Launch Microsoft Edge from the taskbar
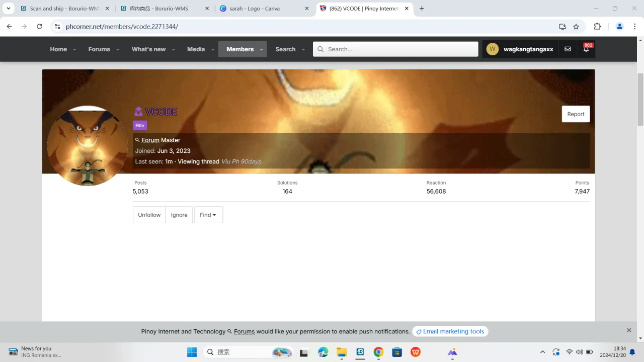Screen dimensions: 644x362 point(323,352)
